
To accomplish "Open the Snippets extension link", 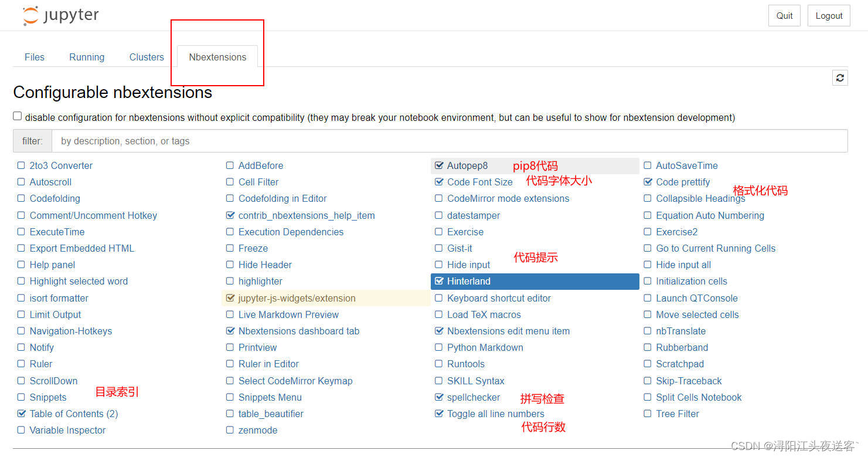I will point(48,397).
